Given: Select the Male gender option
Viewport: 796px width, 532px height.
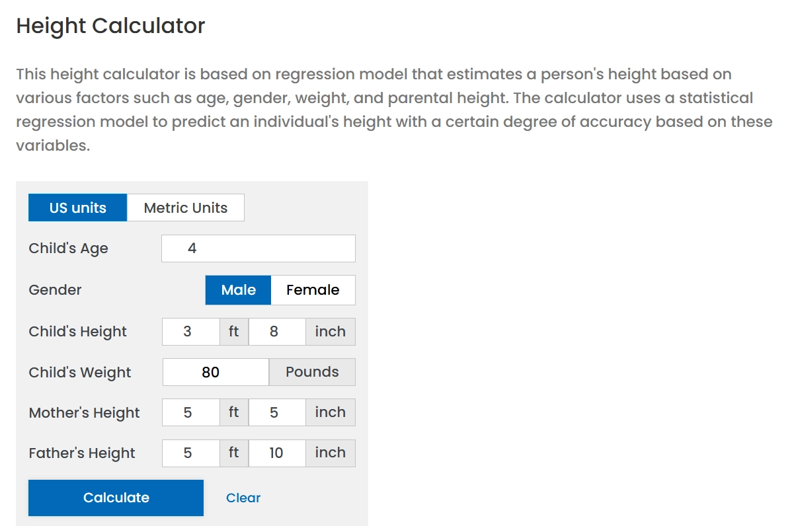Looking at the screenshot, I should [238, 290].
